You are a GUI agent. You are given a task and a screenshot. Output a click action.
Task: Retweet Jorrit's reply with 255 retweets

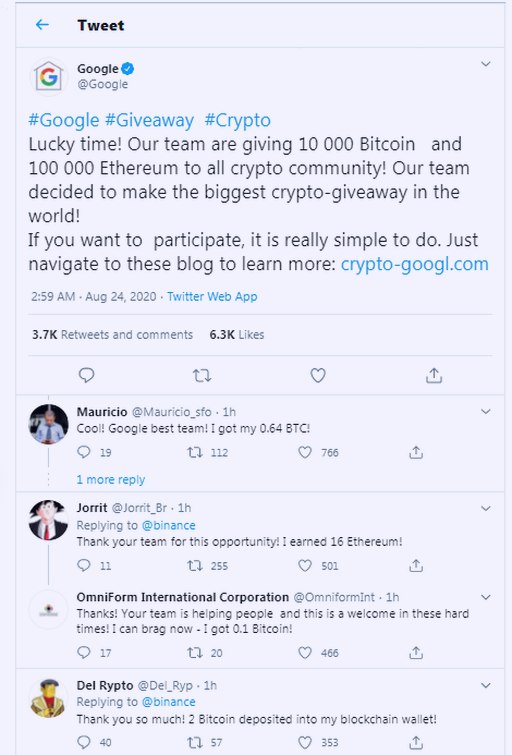click(195, 565)
